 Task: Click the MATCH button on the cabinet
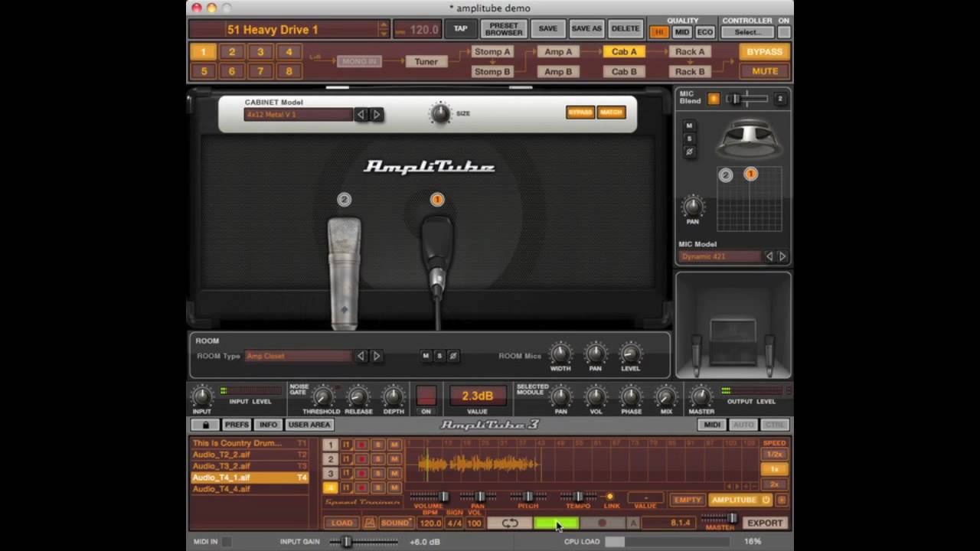(611, 112)
